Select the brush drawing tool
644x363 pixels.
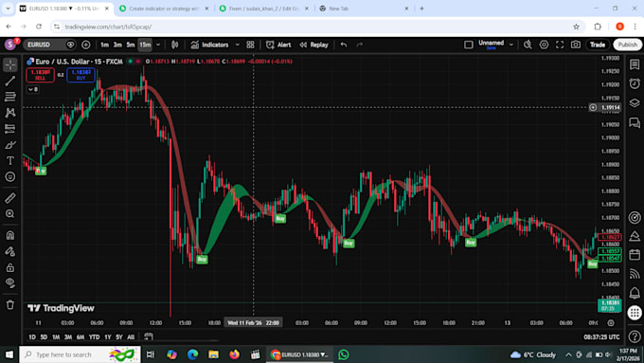click(10, 145)
